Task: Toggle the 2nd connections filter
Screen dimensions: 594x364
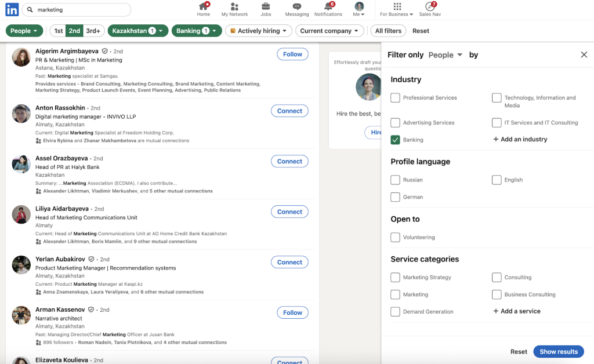Action: [74, 31]
